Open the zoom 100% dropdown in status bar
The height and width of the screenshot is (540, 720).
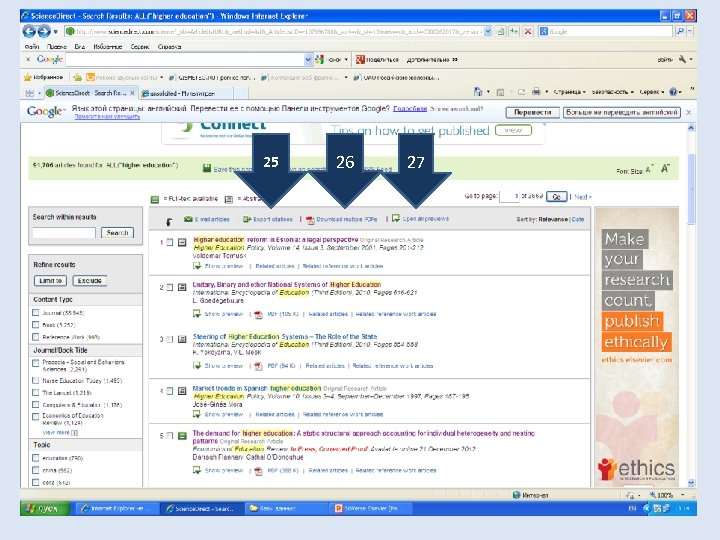coord(682,495)
